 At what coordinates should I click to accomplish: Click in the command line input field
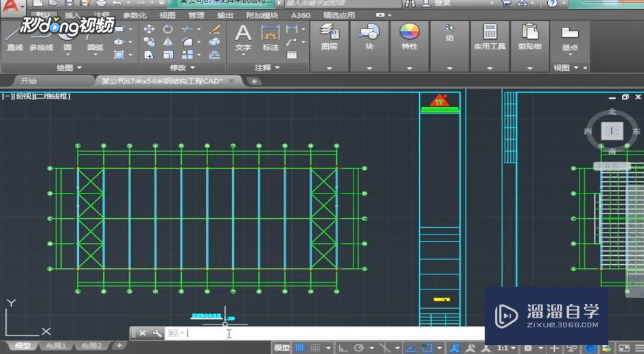(330, 333)
